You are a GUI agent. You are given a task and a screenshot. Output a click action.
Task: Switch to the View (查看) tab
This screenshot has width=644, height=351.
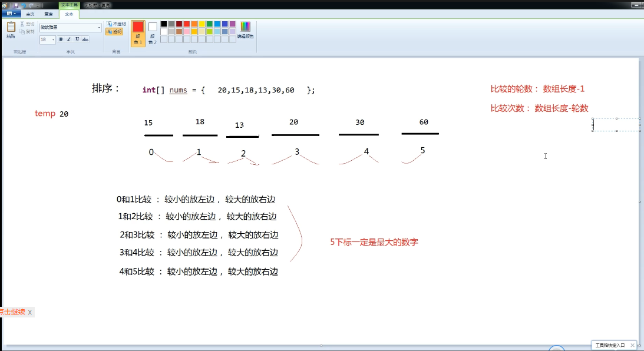[x=48, y=14]
